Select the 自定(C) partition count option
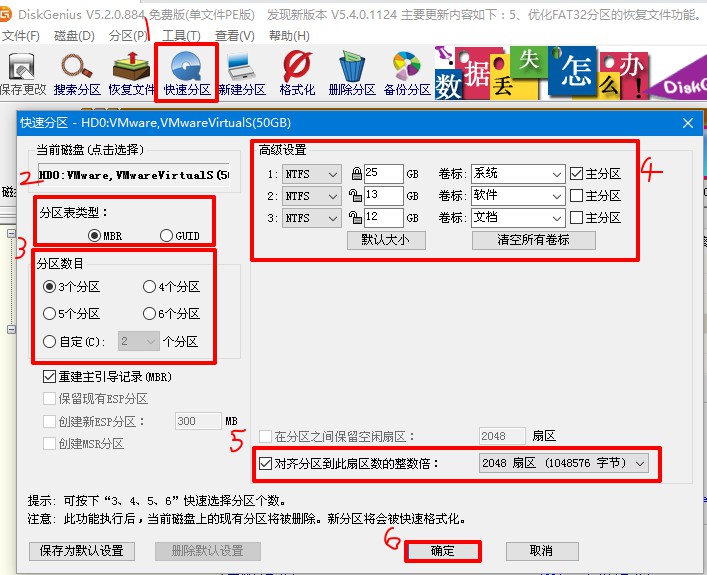 pyautogui.click(x=74, y=341)
